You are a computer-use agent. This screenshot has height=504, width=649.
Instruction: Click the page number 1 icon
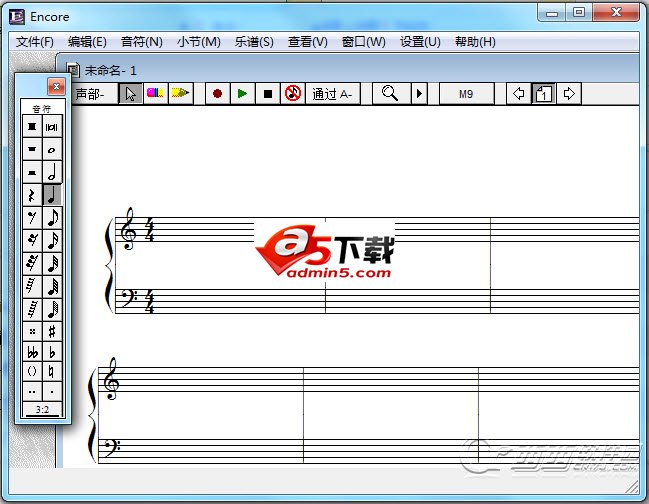pyautogui.click(x=543, y=94)
